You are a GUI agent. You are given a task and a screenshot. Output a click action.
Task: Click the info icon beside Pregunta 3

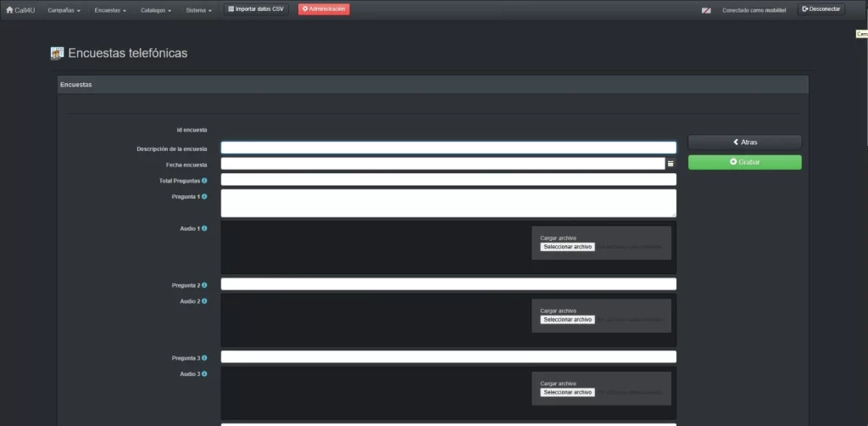[x=204, y=358]
